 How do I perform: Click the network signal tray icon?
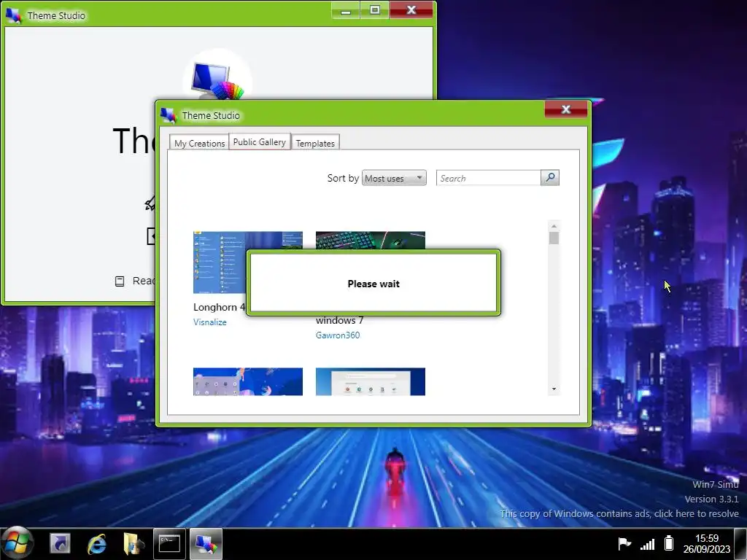tap(648, 543)
